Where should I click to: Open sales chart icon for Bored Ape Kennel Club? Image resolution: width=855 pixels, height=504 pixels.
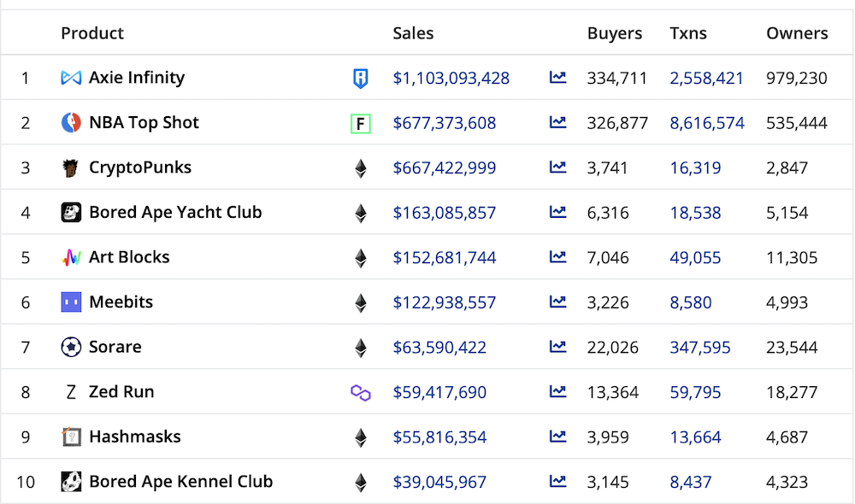pos(557,481)
